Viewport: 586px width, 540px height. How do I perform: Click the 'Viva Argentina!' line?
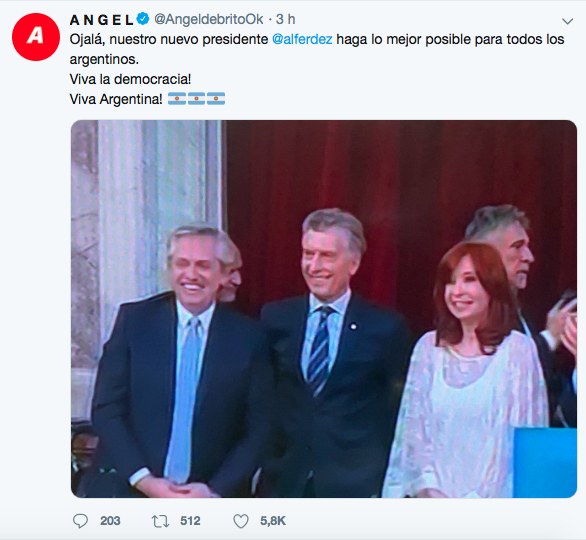(x=116, y=99)
